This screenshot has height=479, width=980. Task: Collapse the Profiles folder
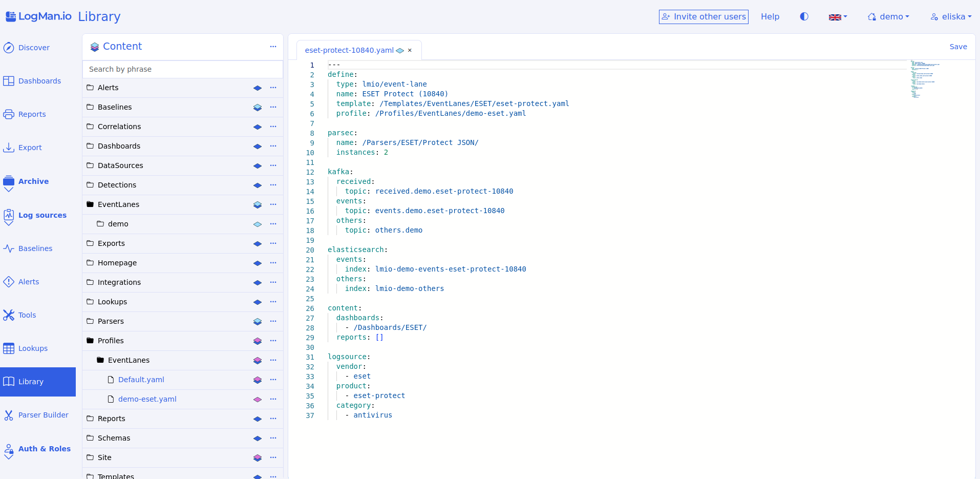pyautogui.click(x=90, y=341)
